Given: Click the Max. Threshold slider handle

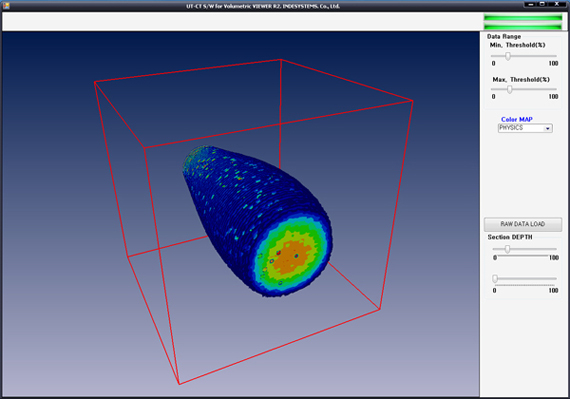Looking at the screenshot, I should [x=510, y=89].
